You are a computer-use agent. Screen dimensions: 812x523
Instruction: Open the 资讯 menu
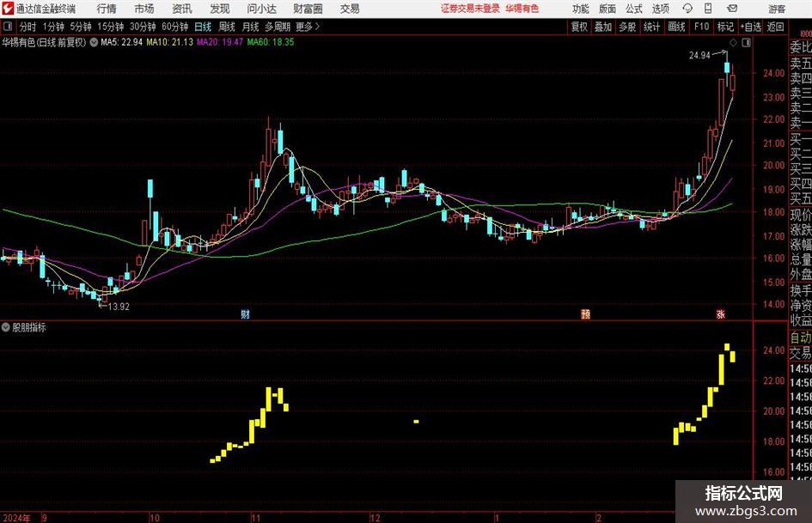point(182,9)
